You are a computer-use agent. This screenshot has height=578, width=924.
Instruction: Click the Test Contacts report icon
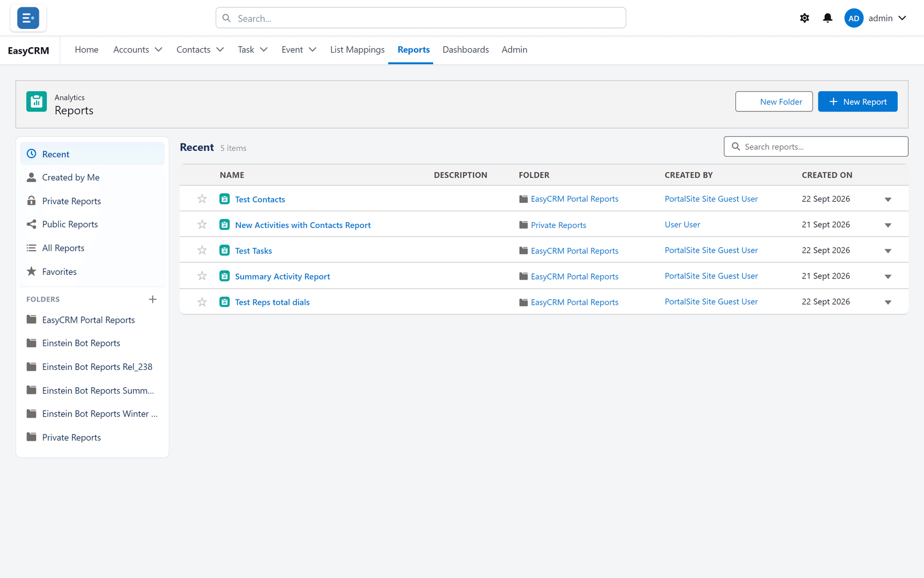225,199
